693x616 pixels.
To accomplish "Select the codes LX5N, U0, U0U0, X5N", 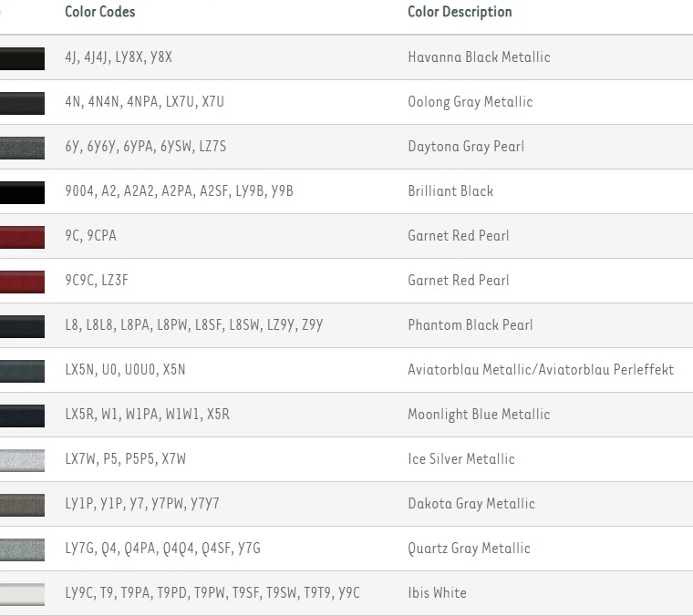I will tap(125, 370).
